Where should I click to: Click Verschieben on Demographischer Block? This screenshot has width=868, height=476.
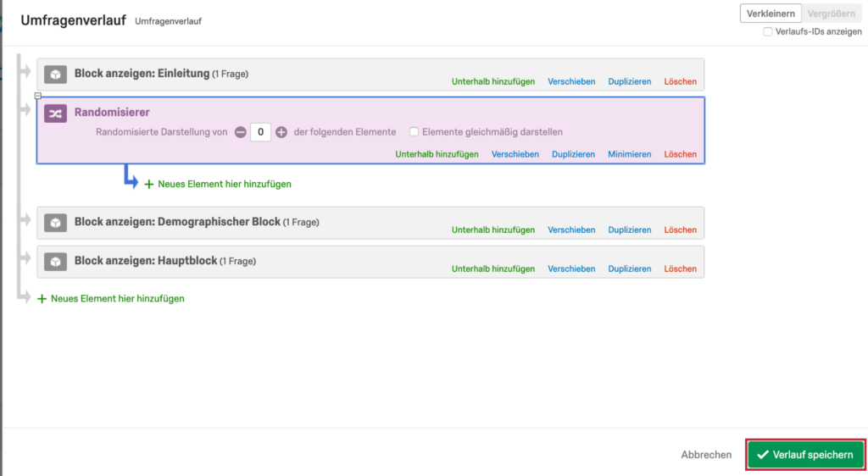click(571, 230)
